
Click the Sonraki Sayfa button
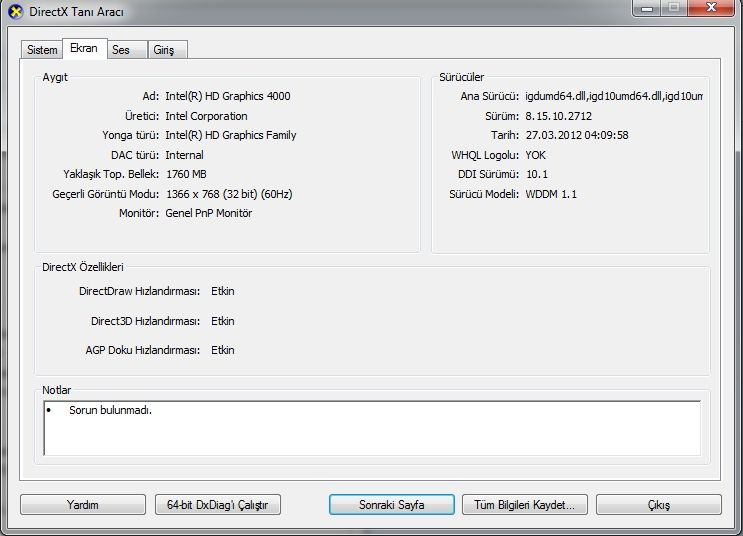pos(391,505)
